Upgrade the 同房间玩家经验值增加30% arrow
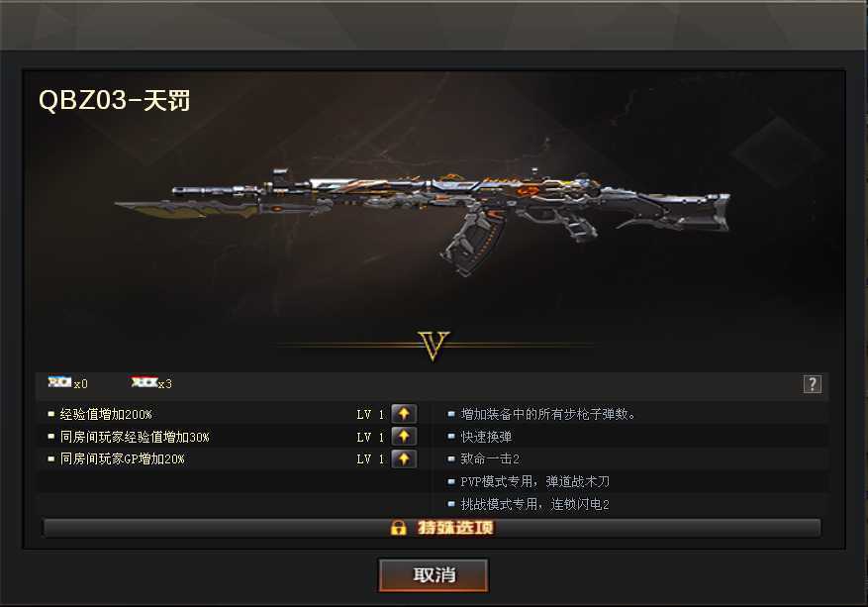The width and height of the screenshot is (868, 607). coord(404,437)
